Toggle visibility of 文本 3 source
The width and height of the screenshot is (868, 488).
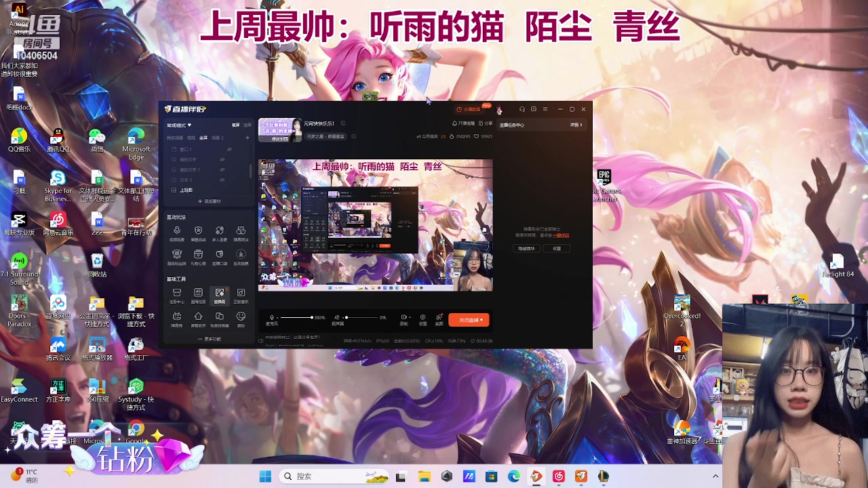click(222, 180)
